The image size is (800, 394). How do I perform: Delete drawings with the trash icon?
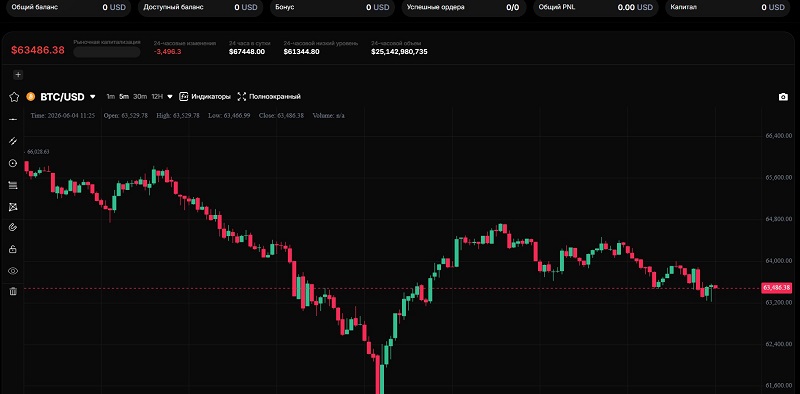click(13, 291)
